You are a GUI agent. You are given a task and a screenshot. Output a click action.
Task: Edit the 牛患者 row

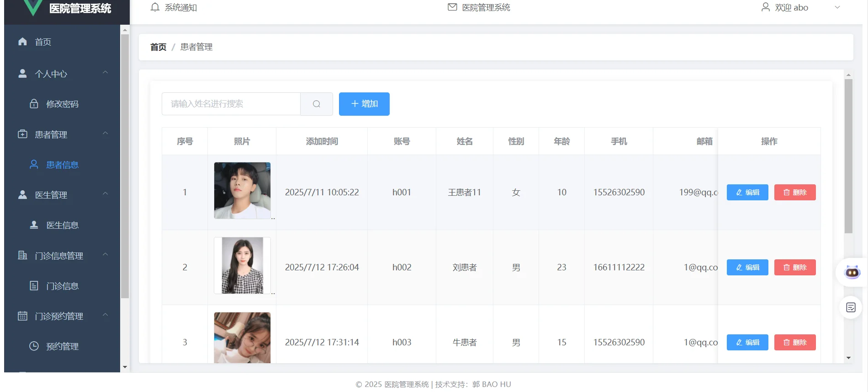747,342
